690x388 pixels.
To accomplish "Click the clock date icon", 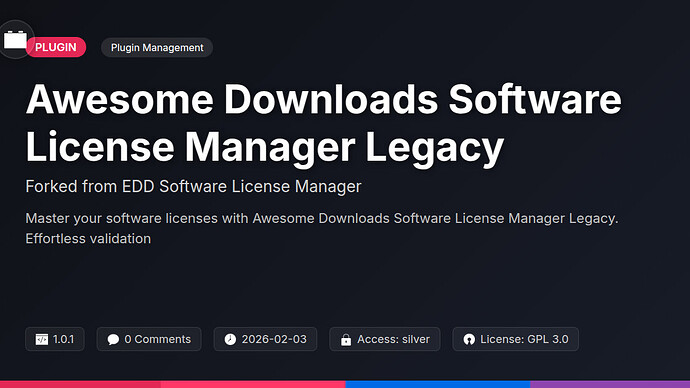I will click(x=230, y=339).
